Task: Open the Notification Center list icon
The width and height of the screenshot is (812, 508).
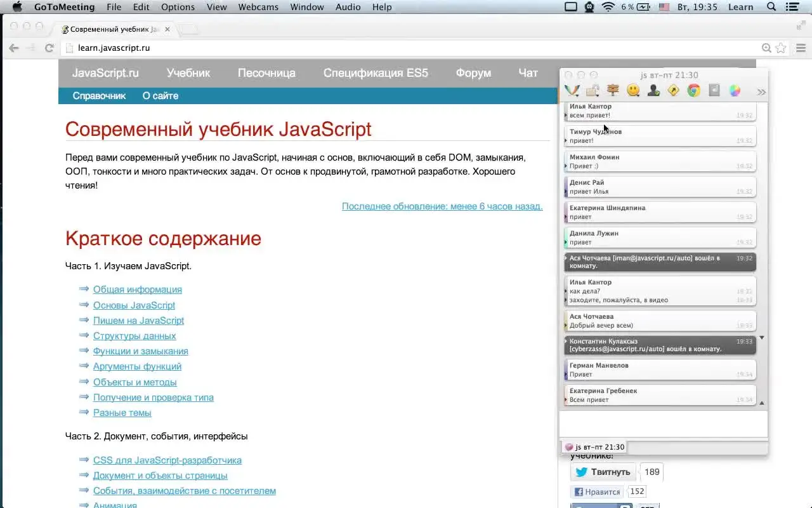Action: [x=792, y=7]
